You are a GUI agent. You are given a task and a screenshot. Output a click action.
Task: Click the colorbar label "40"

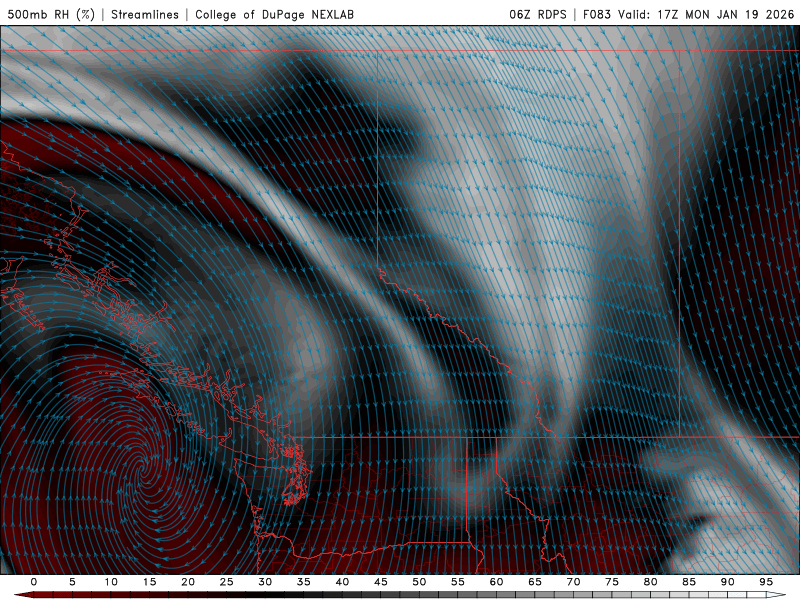pos(342,582)
